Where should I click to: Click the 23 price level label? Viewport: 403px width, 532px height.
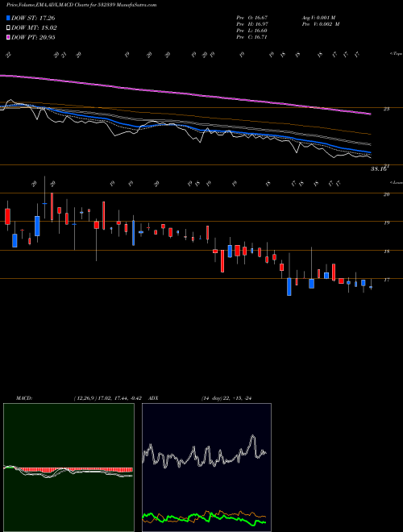point(386,109)
